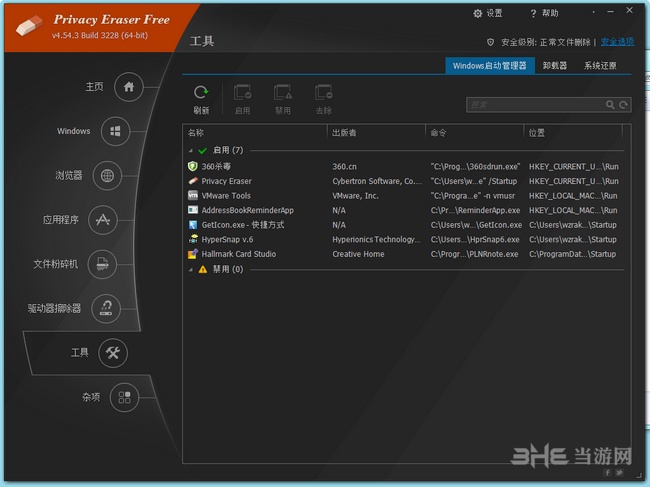This screenshot has height=487, width=650.
Task: Sort by 命令 column header
Action: (474, 133)
